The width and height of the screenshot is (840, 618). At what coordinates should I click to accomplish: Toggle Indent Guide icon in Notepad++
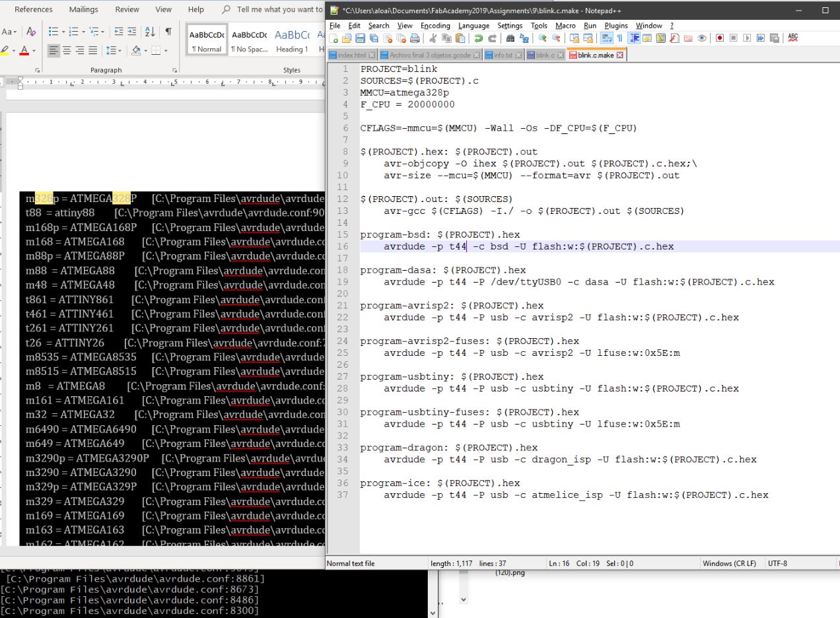point(635,38)
